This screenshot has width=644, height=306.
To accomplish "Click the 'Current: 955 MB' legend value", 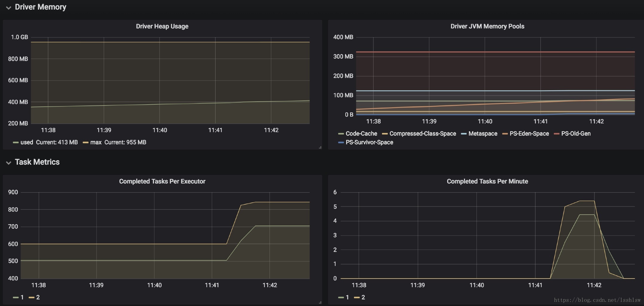I will coord(125,142).
